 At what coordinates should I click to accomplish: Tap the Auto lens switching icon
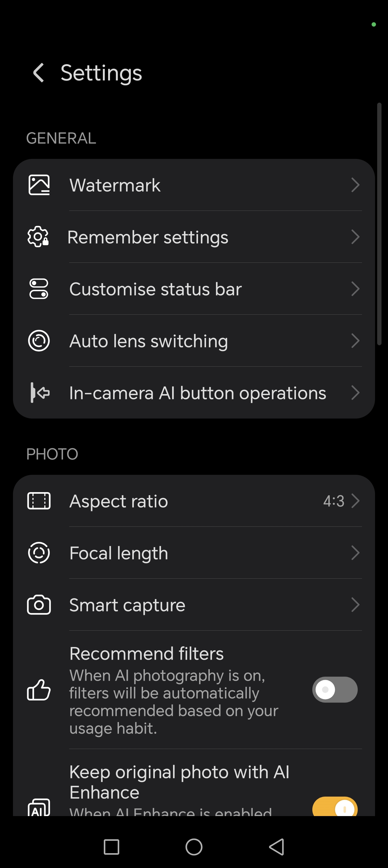pos(39,341)
